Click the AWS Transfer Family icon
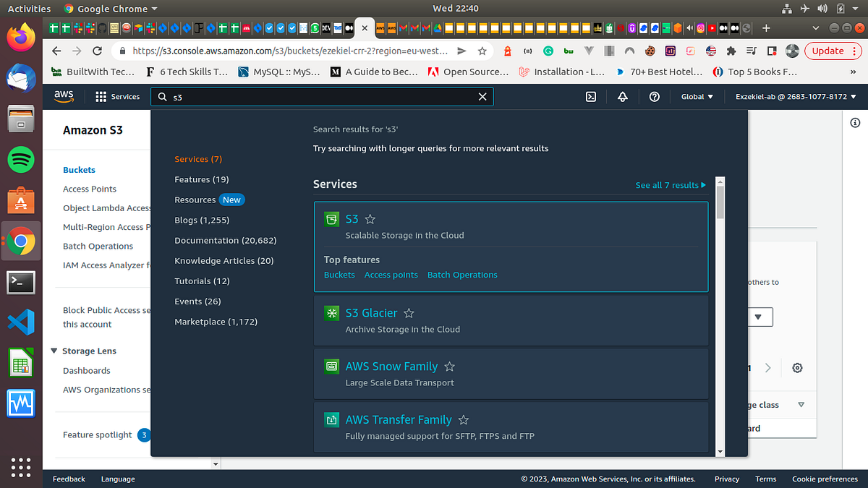The width and height of the screenshot is (868, 488). tap(332, 420)
